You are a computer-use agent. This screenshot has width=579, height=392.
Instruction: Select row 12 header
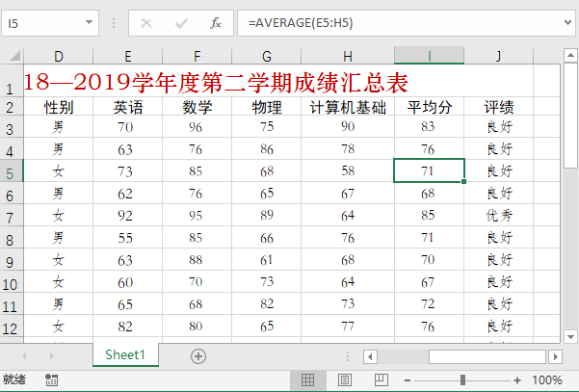click(11, 327)
